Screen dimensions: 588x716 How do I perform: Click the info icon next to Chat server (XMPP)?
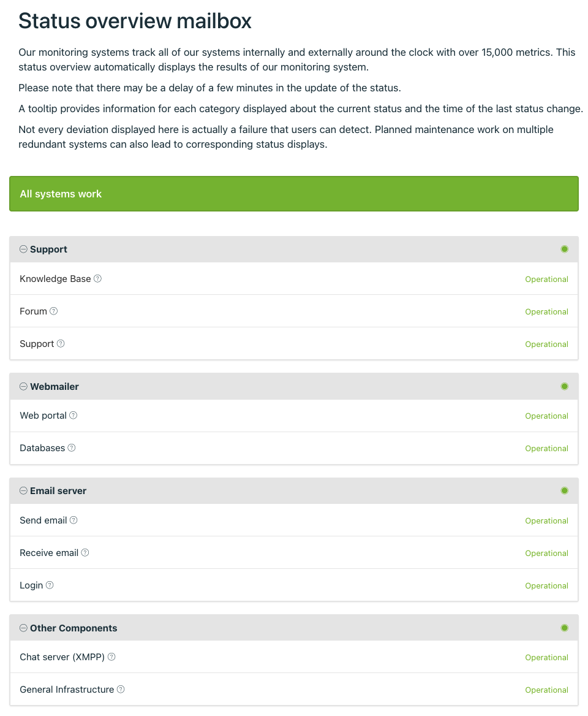point(111,657)
